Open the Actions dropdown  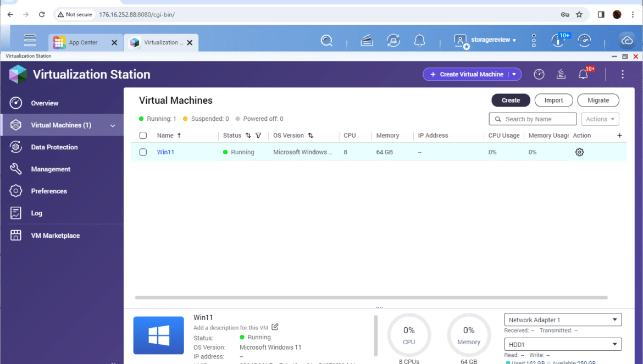pos(600,119)
